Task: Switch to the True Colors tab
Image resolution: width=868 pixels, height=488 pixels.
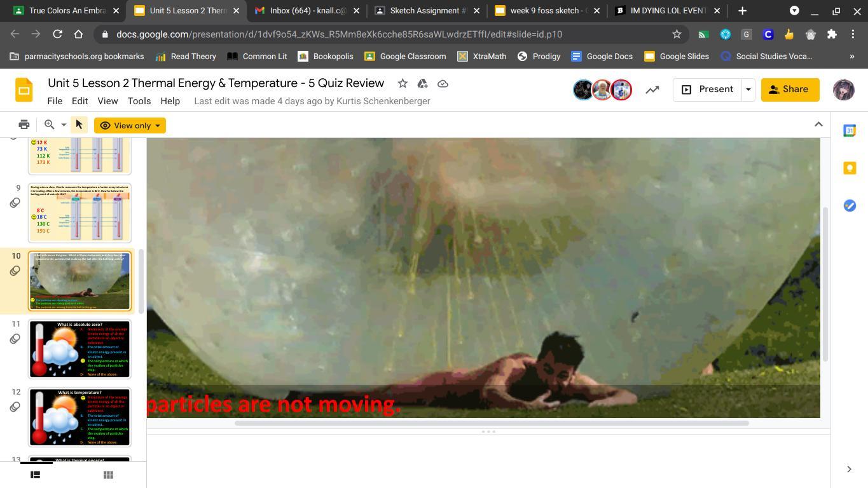Action: [x=66, y=11]
